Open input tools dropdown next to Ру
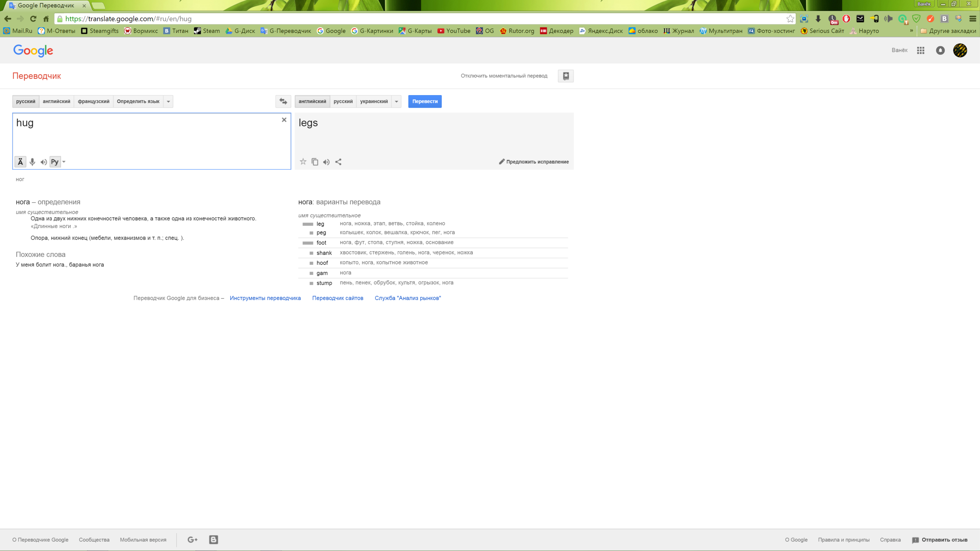The height and width of the screenshot is (551, 980). pyautogui.click(x=64, y=162)
